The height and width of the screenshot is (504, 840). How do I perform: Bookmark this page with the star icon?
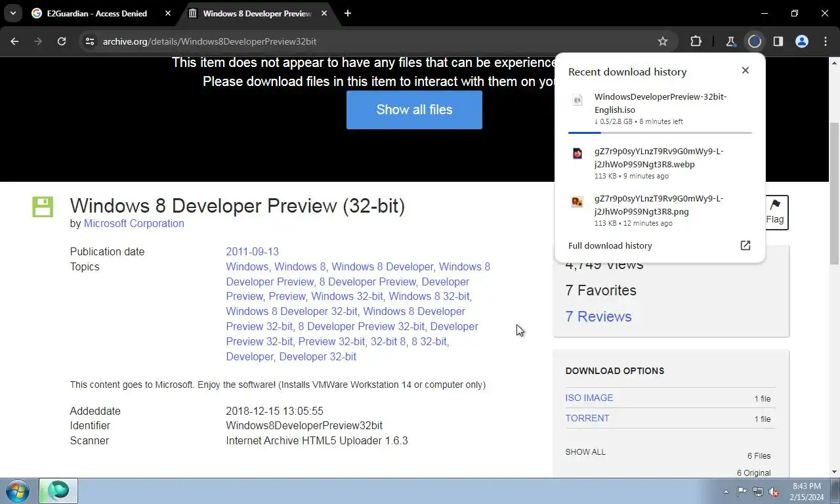(x=663, y=41)
